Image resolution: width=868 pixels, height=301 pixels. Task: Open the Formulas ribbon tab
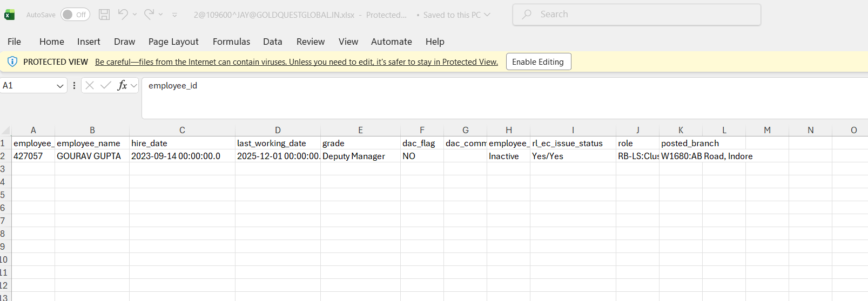(231, 42)
